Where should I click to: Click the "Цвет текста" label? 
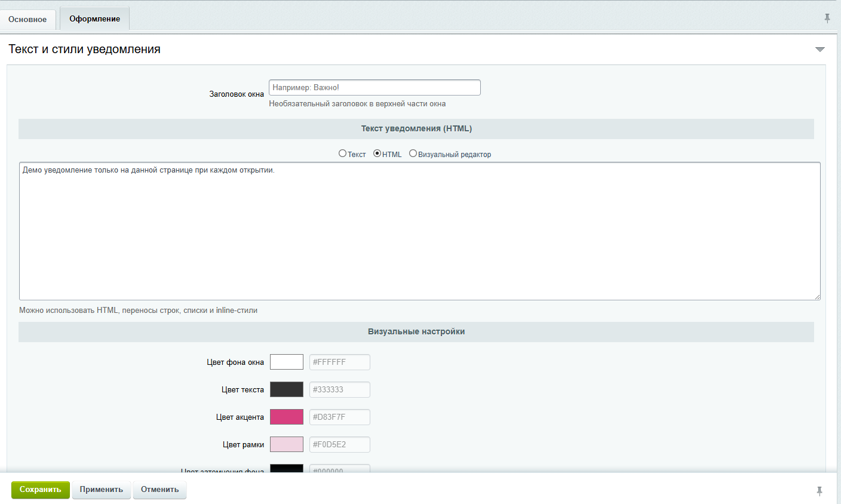[243, 390]
